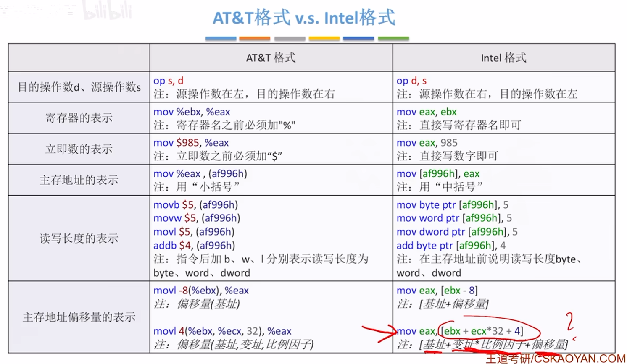Click the note "偏移量(基址)"
627x364 pixels.
(x=208, y=304)
